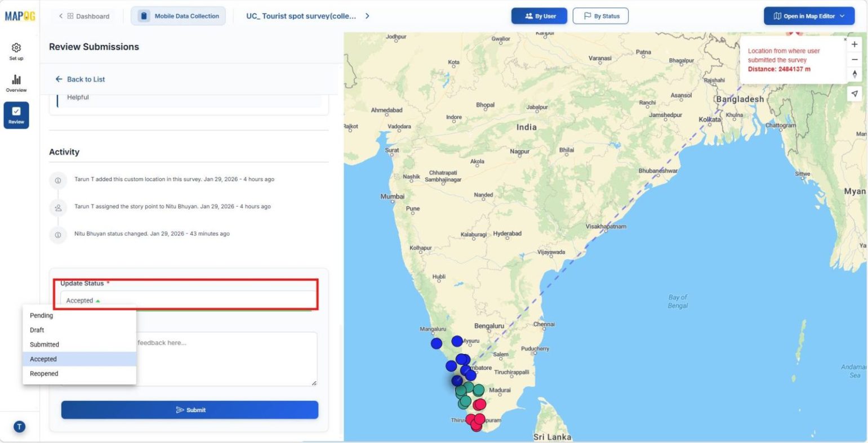868x443 pixels.
Task: Zoom in on the map
Action: [x=854, y=44]
